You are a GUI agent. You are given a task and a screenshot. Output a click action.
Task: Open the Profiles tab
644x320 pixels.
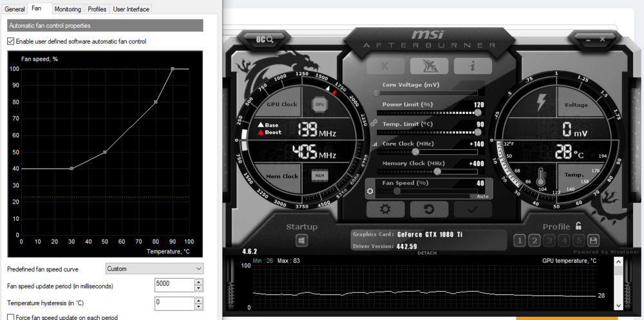97,8
